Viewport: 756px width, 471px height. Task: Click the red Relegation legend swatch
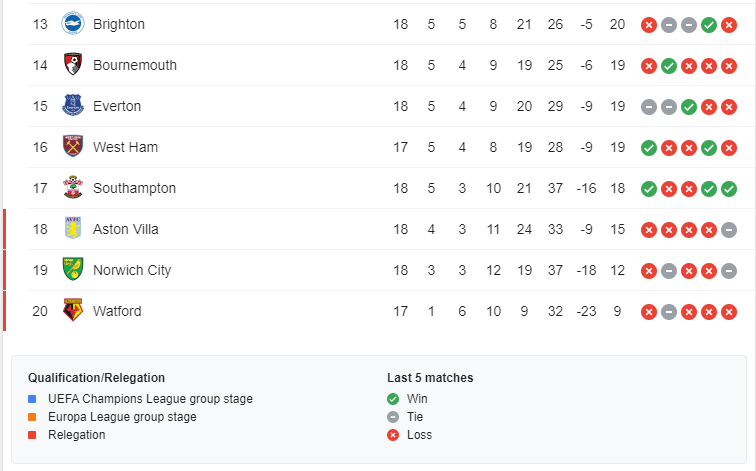(x=33, y=435)
